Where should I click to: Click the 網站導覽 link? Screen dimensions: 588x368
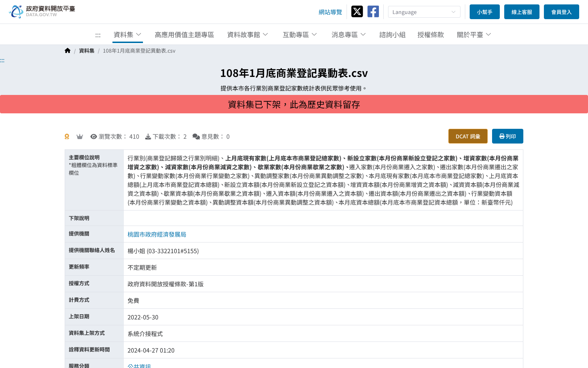330,12
